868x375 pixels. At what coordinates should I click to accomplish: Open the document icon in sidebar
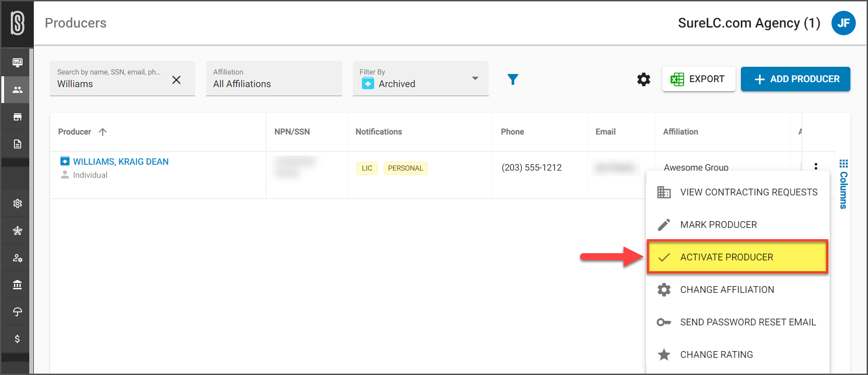pos(18,144)
